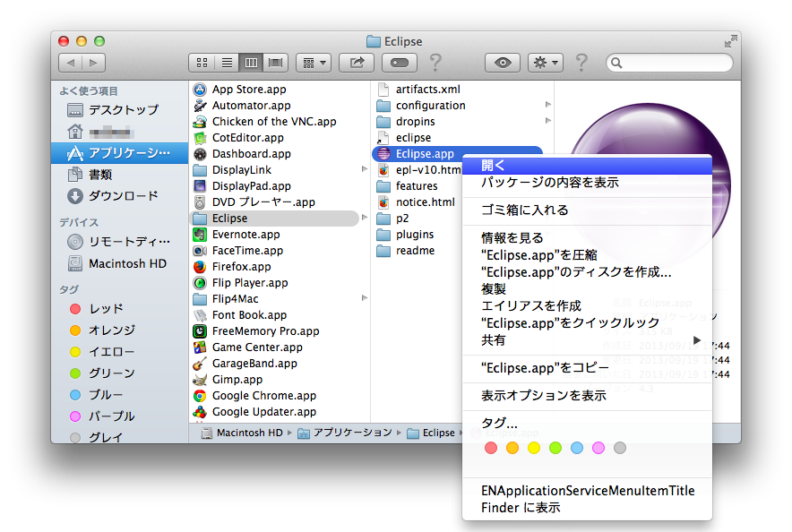The height and width of the screenshot is (532, 792).
Task: Click the Quick Look eye button
Action: pos(503,63)
